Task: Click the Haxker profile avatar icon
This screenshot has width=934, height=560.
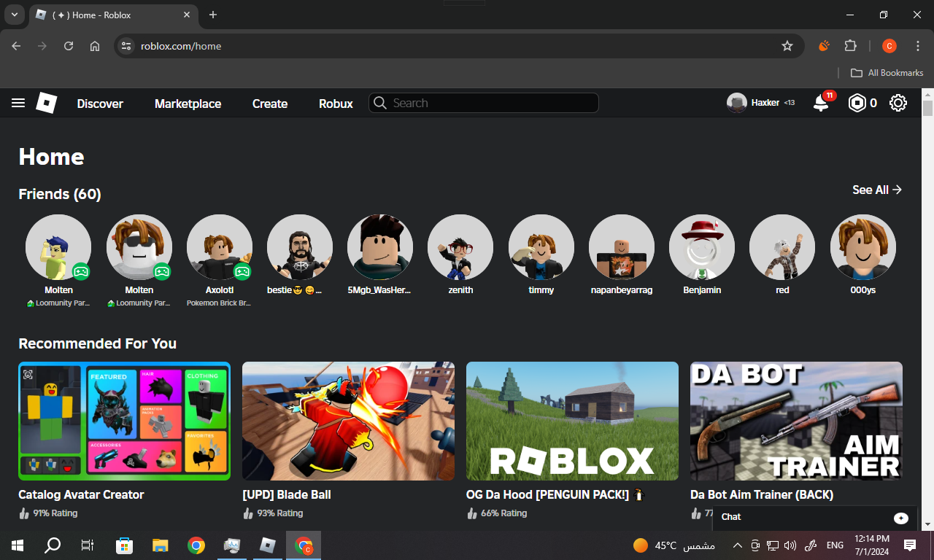Action: [737, 103]
